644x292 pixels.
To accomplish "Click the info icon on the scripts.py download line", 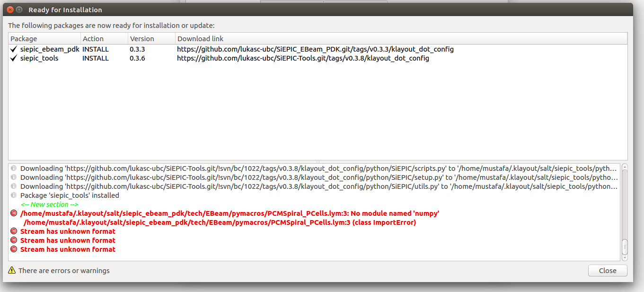I will [x=13, y=168].
